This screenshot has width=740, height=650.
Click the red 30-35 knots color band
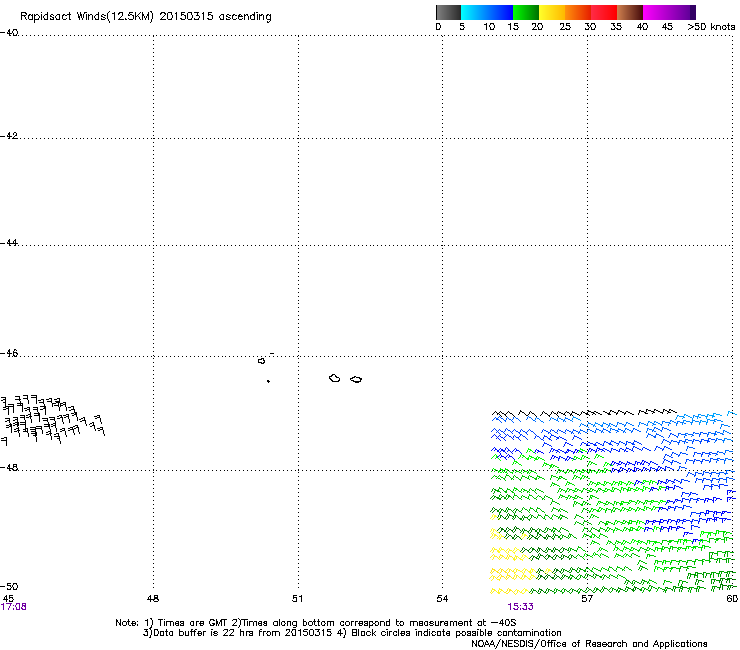(x=604, y=12)
